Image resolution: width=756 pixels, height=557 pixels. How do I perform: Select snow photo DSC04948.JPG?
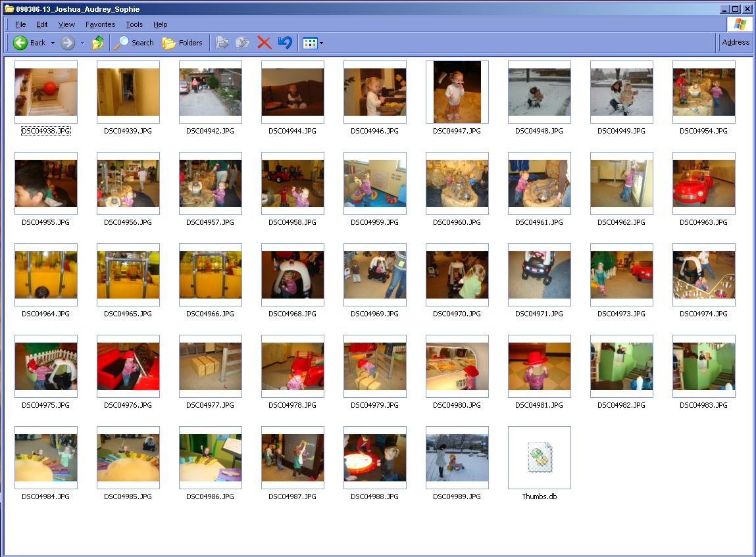(x=540, y=92)
